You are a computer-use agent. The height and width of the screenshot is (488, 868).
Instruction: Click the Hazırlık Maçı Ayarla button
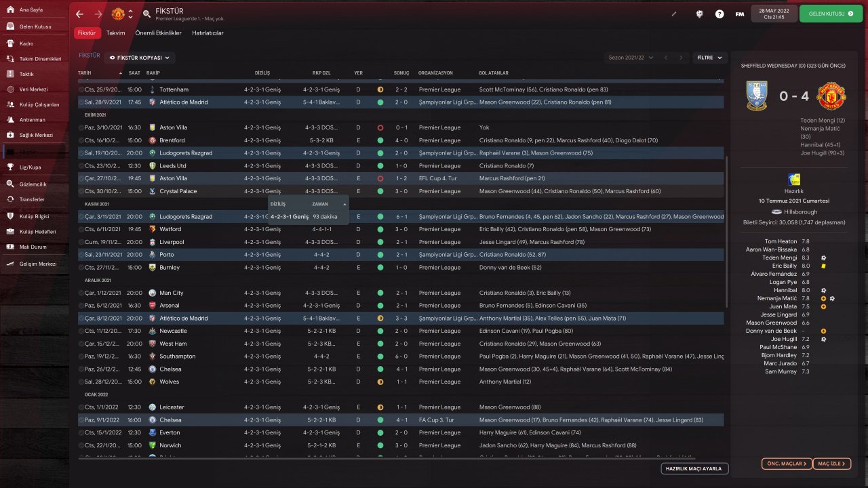click(x=695, y=468)
